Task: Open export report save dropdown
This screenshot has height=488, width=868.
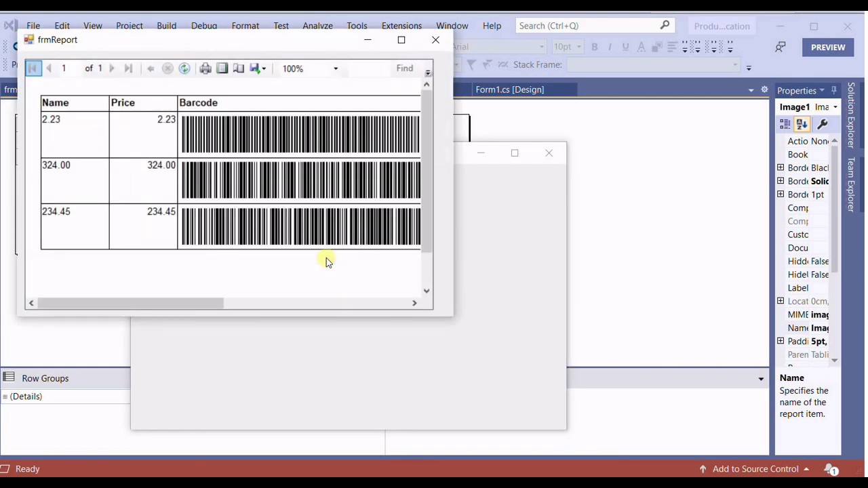Action: click(x=258, y=68)
